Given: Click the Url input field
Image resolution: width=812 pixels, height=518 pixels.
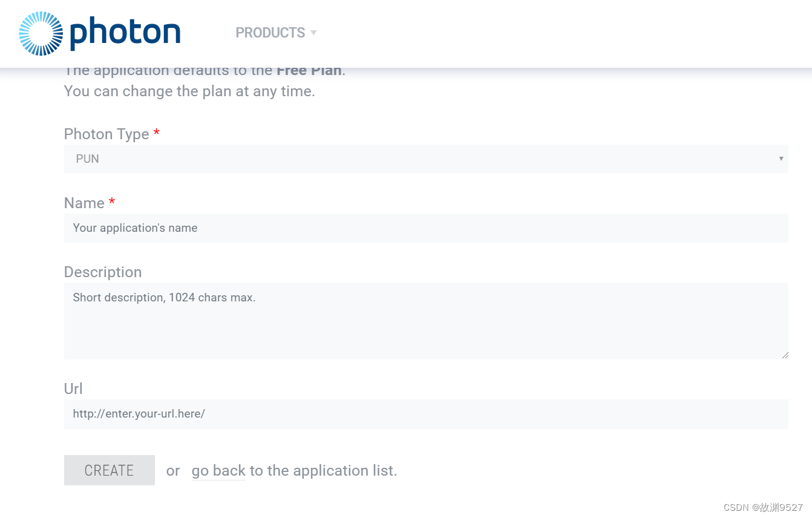Looking at the screenshot, I should 426,414.
